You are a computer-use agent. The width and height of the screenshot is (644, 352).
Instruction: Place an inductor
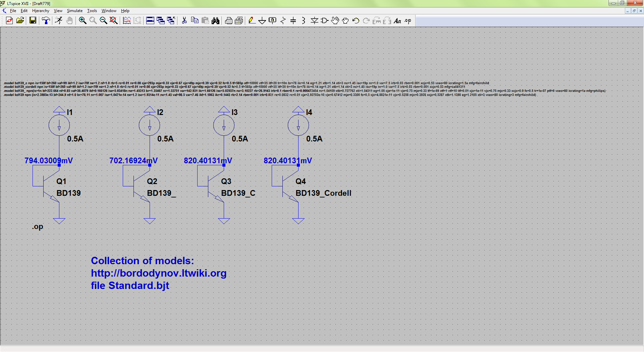click(x=304, y=21)
